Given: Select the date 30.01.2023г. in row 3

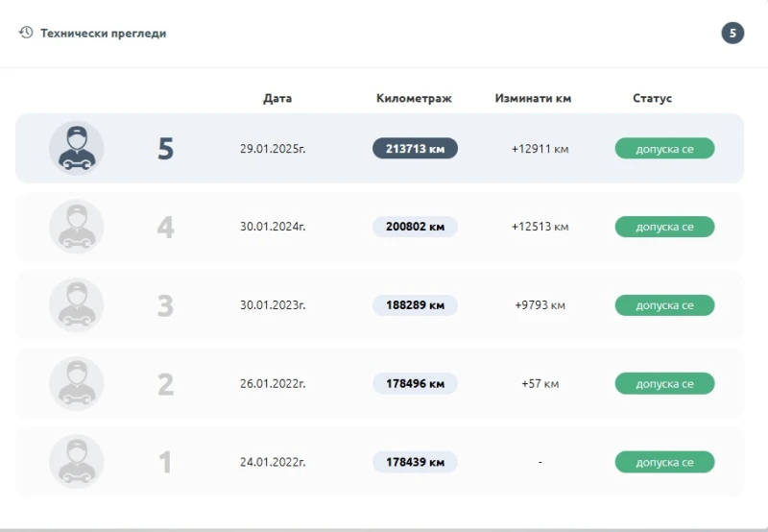Looking at the screenshot, I should (x=273, y=305).
